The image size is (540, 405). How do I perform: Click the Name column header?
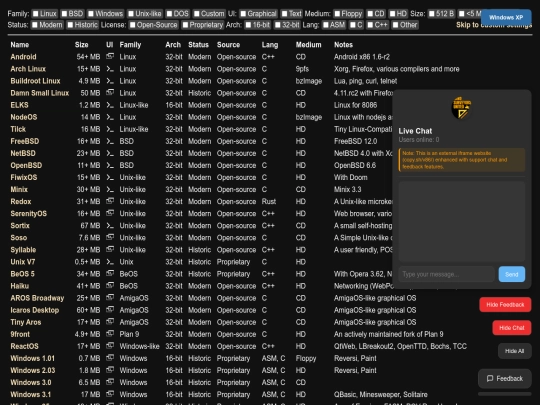[20, 45]
